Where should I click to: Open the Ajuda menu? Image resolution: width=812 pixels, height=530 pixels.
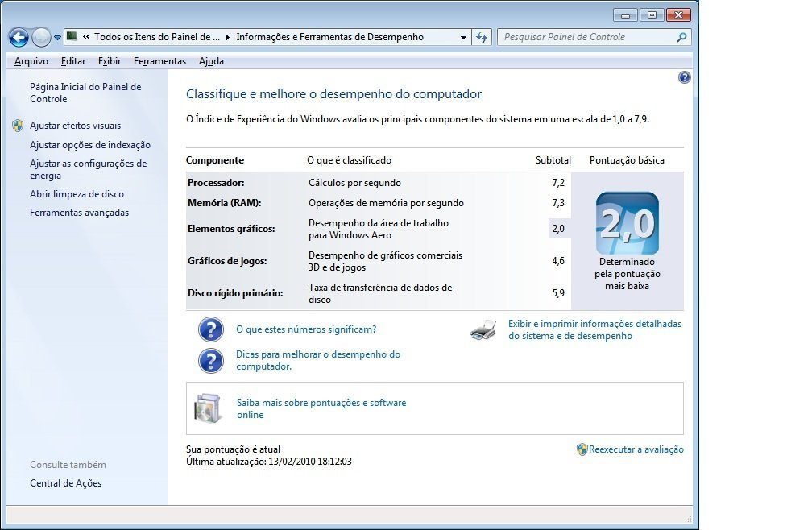pos(211,61)
